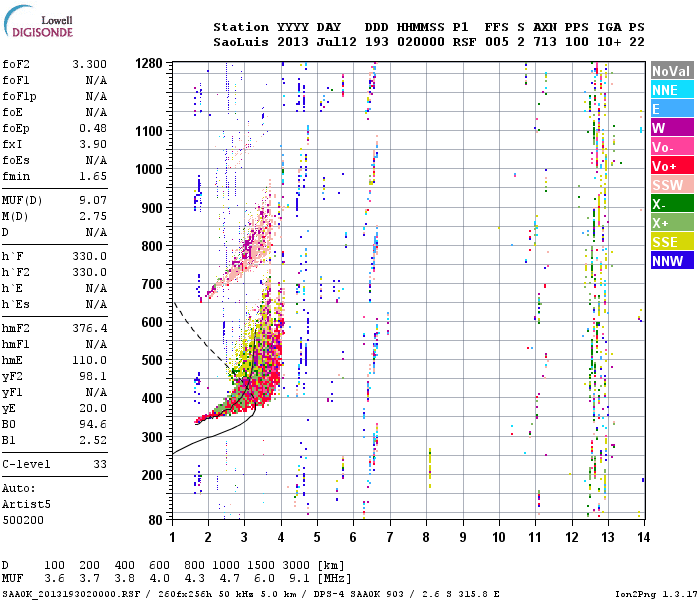Click the 020000 time value
700x600 pixels.
421,42
